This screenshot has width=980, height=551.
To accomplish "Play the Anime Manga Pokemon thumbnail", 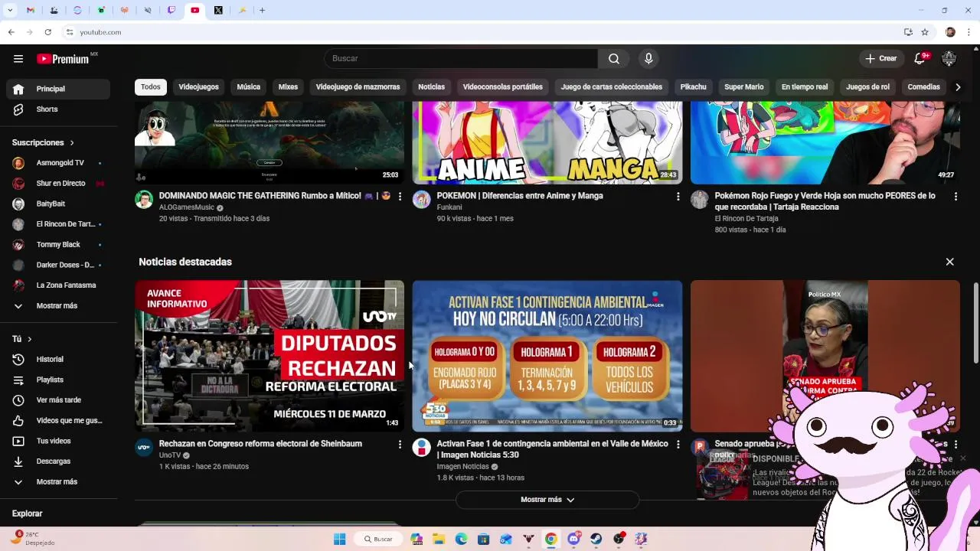I will coord(547,143).
